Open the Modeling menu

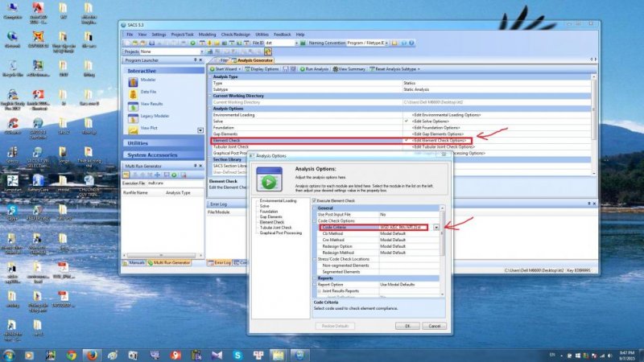(207, 35)
